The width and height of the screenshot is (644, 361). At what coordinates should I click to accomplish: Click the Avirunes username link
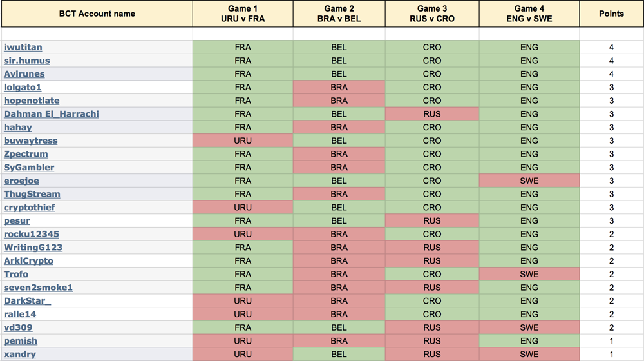click(x=24, y=74)
